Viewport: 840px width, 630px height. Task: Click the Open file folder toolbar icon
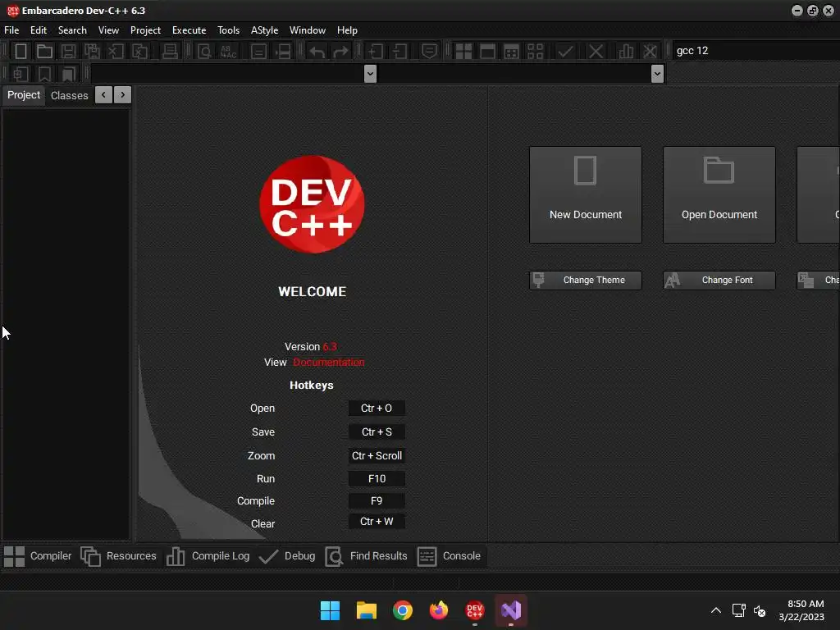pyautogui.click(x=44, y=52)
